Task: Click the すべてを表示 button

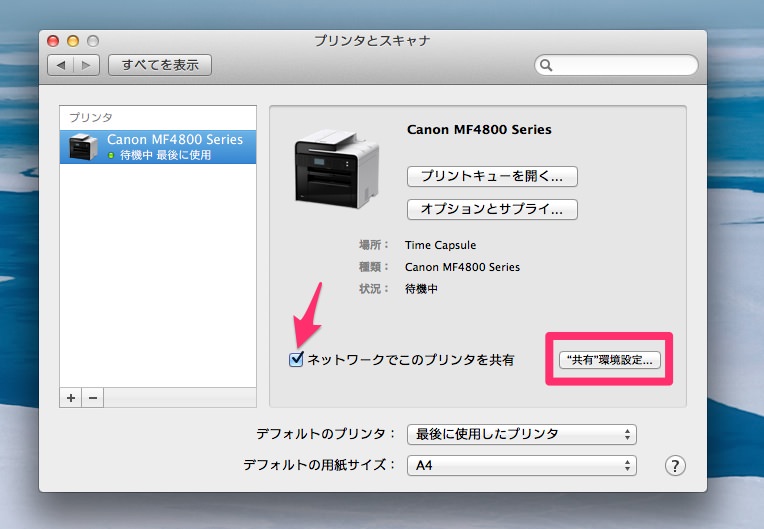Action: tap(160, 65)
